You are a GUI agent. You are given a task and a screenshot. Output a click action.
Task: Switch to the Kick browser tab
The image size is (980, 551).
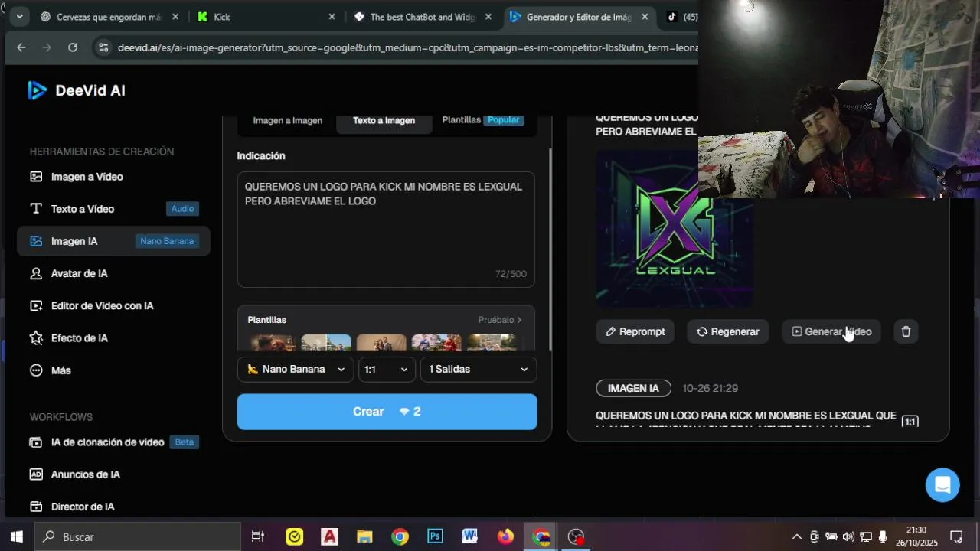click(264, 17)
